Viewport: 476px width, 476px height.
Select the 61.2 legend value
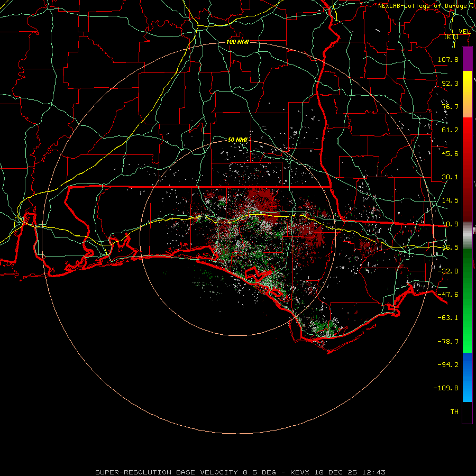[450, 130]
